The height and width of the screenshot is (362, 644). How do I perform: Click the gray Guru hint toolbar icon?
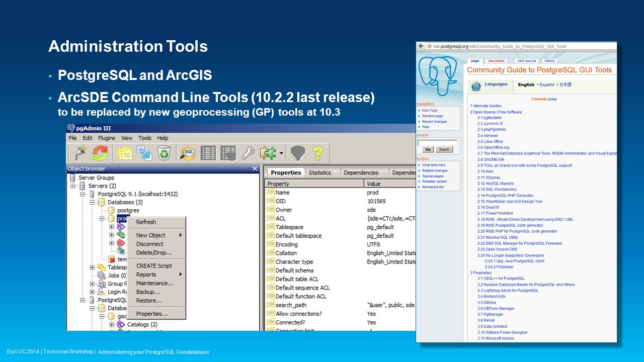298,153
